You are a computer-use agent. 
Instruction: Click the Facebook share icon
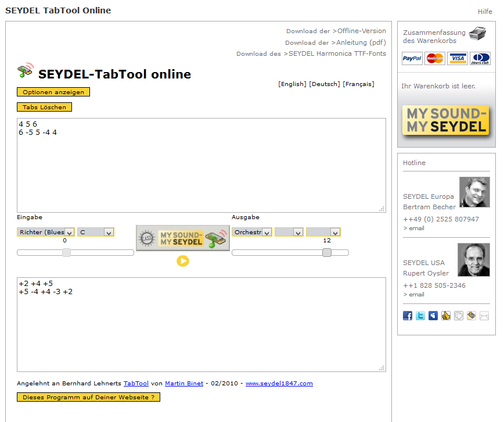coord(408,316)
